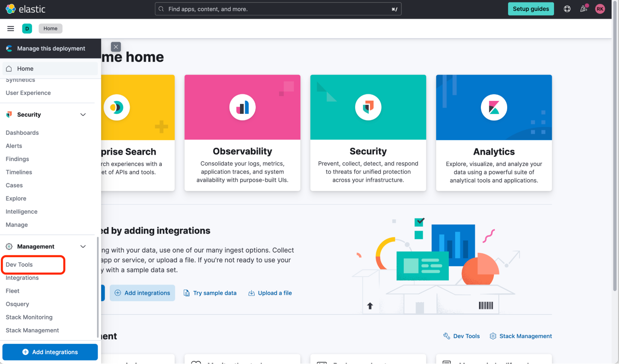619x364 pixels.
Task: Collapse the Security section chevron
Action: 83,115
